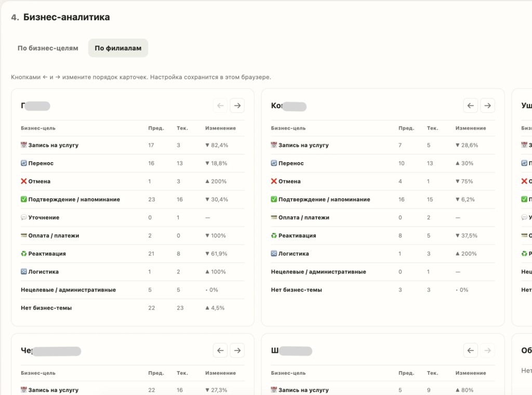This screenshot has height=395, width=532.
Task: Select «Запись на услугу» in the «Че» card
Action: tap(54, 390)
